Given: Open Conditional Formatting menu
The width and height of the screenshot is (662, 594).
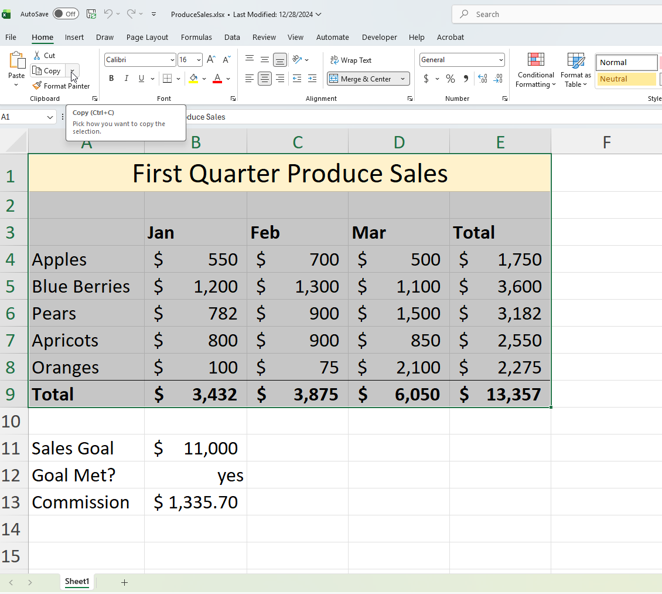Looking at the screenshot, I should click(535, 70).
